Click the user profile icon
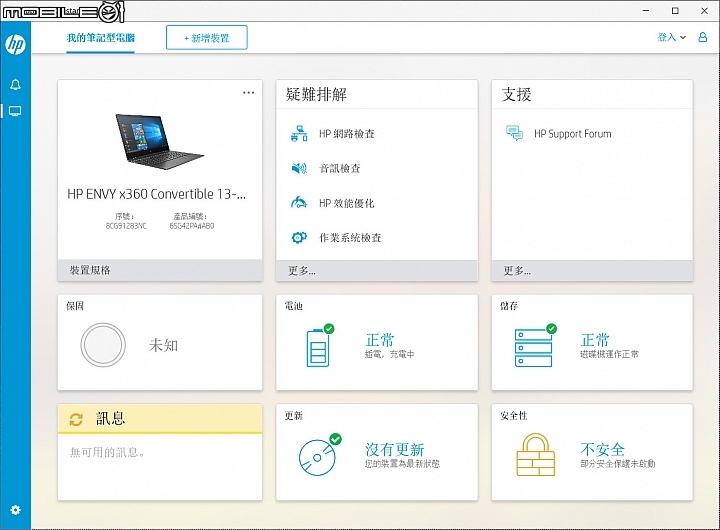720x530 pixels. point(703,37)
